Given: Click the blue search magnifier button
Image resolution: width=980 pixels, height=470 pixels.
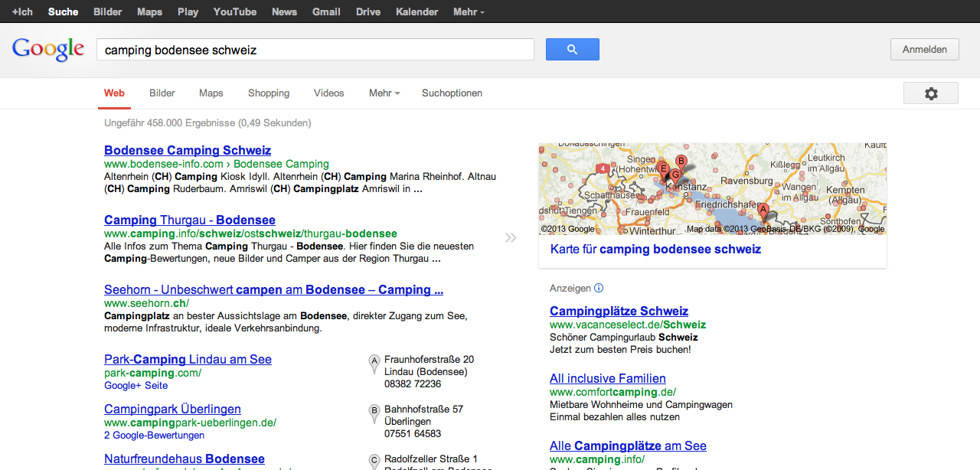Looking at the screenshot, I should point(572,50).
